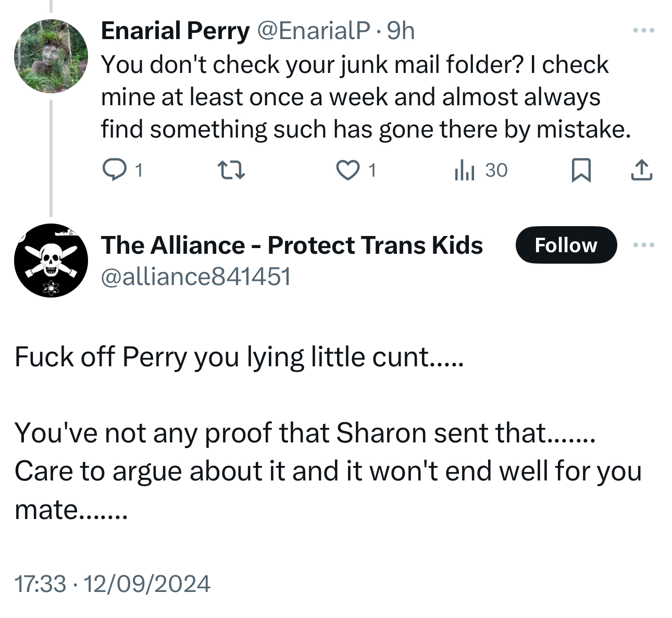Repost Enarial Perry's tweet
The height and width of the screenshot is (618, 672).
pyautogui.click(x=231, y=170)
